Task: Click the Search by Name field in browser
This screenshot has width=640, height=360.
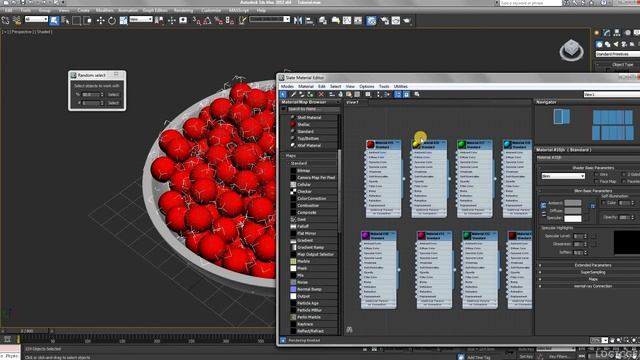Action: (313, 109)
